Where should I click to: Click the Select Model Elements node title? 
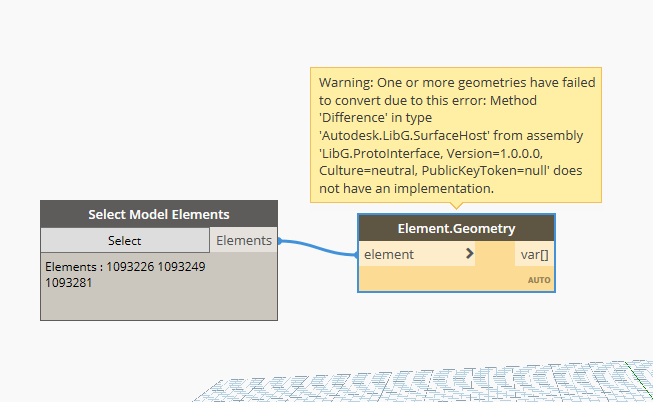159,214
